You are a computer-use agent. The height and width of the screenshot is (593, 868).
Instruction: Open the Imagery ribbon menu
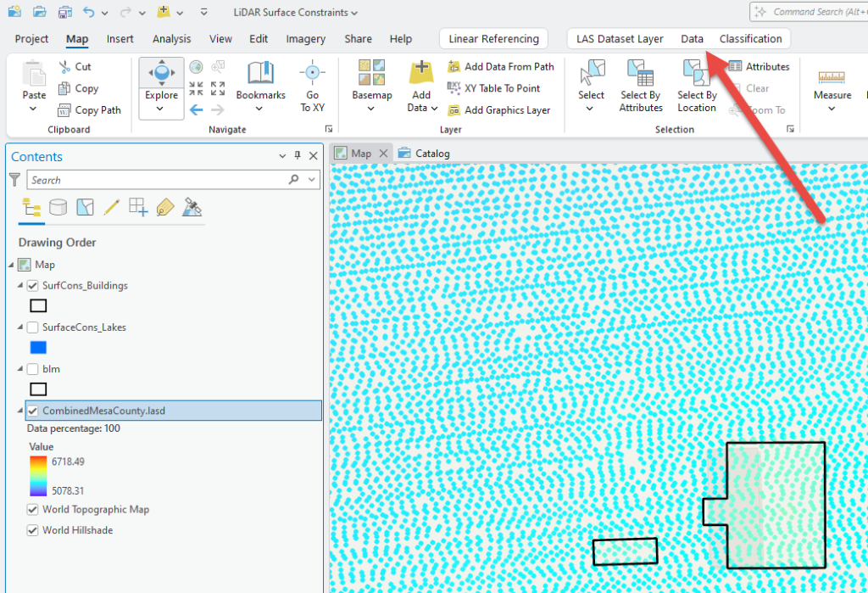click(x=305, y=38)
